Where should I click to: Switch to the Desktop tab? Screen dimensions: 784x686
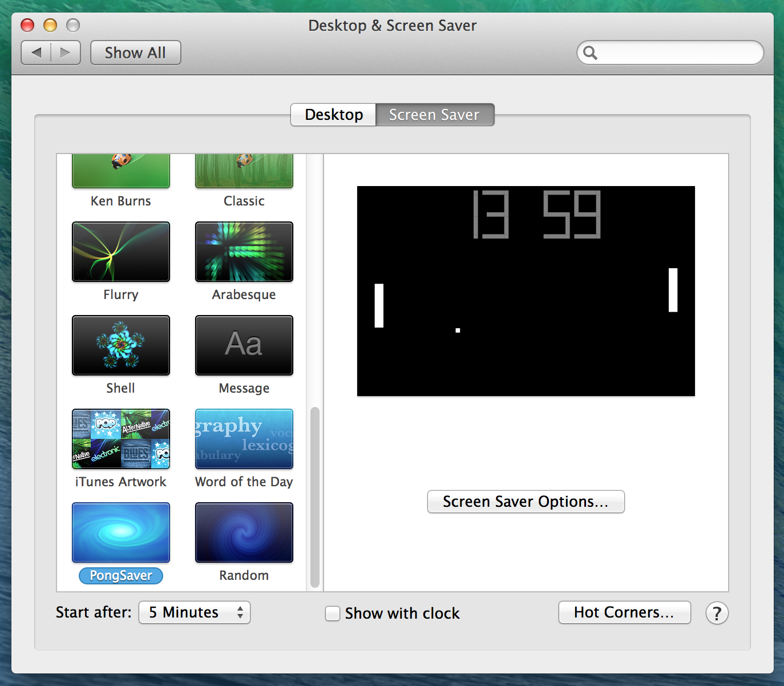(x=333, y=115)
